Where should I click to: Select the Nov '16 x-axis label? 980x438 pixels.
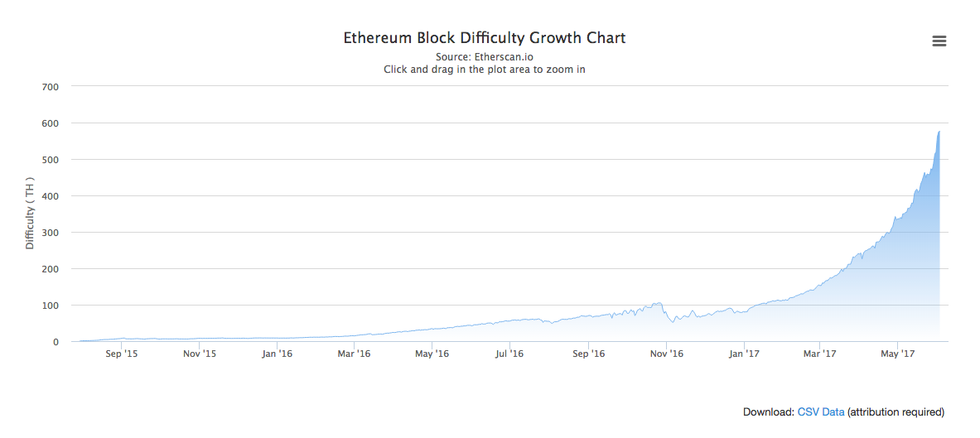pyautogui.click(x=666, y=354)
